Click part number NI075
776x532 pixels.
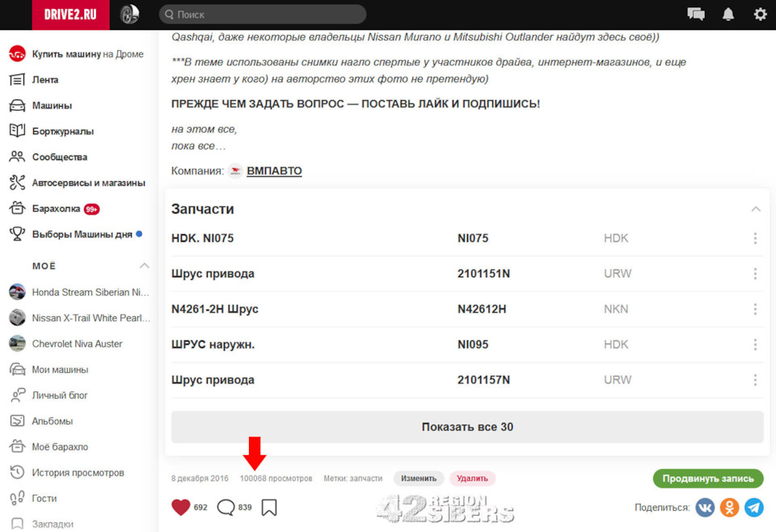click(473, 238)
